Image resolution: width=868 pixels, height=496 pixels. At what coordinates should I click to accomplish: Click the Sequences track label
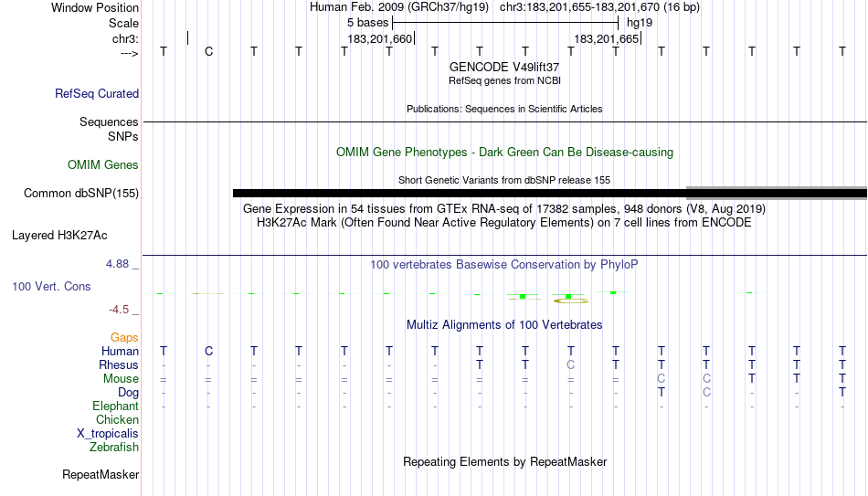coord(109,121)
